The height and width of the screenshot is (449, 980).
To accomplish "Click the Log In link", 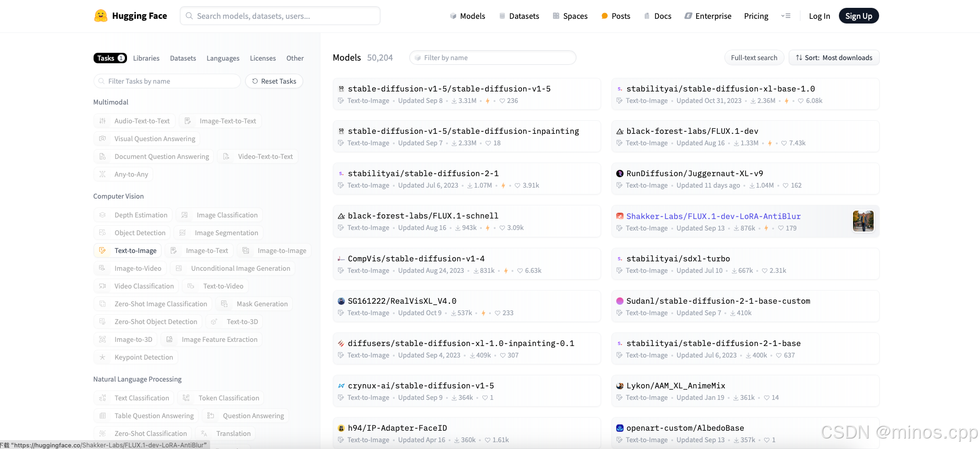I will coord(819,16).
